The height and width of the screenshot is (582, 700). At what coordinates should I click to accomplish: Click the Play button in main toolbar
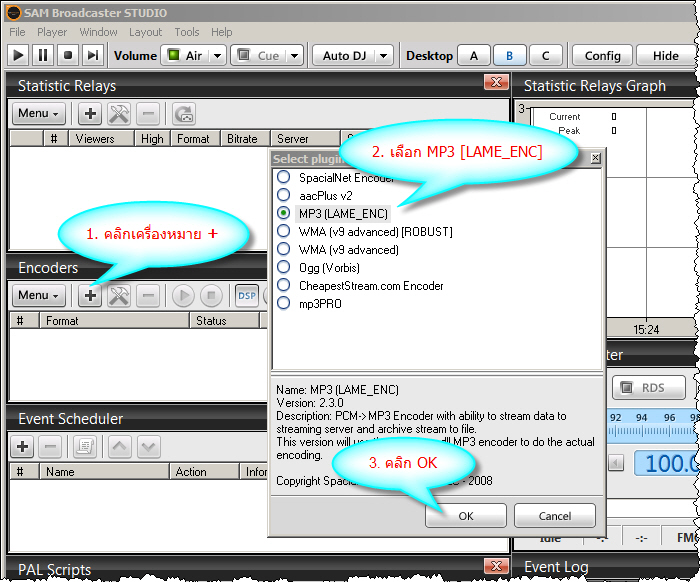point(18,55)
